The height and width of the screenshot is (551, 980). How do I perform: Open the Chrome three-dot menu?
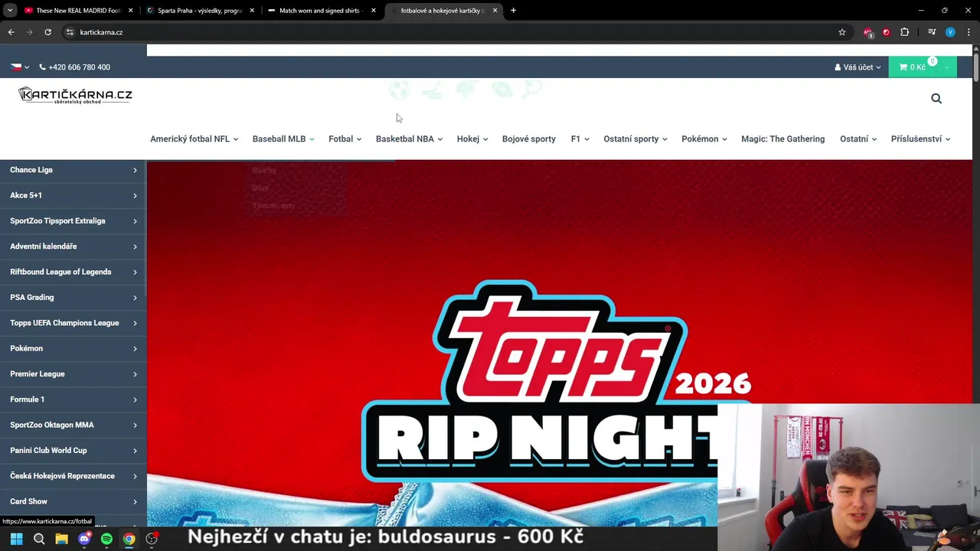coord(969,32)
